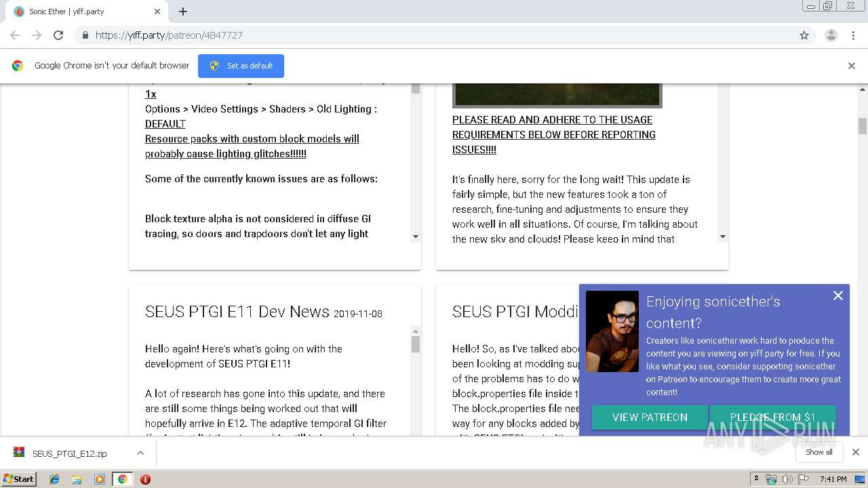Open Windows Explorer from the taskbar
868x488 pixels.
(77, 479)
